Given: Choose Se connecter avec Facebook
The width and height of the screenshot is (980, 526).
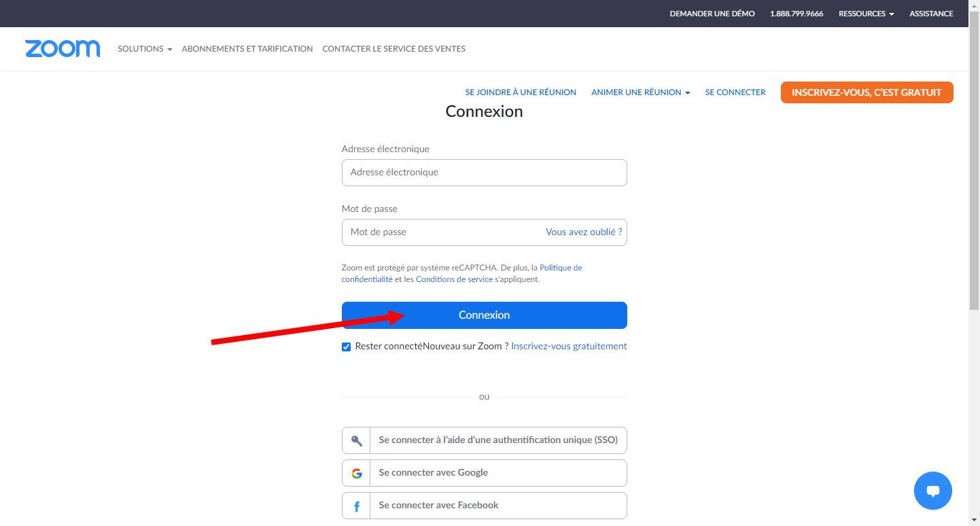Looking at the screenshot, I should click(x=484, y=506).
